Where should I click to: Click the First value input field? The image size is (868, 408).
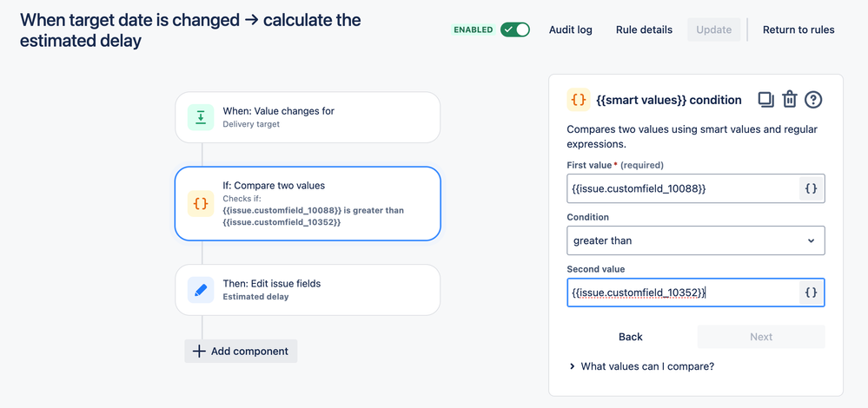(x=682, y=188)
